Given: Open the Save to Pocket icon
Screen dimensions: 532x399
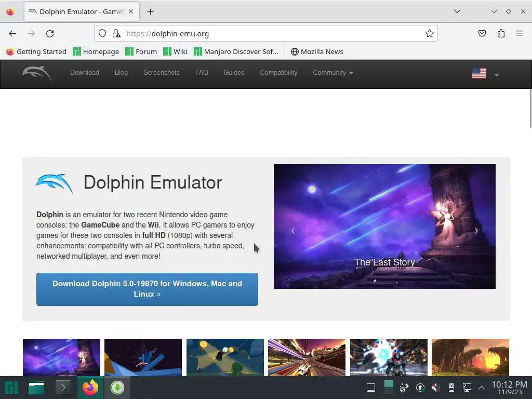Looking at the screenshot, I should pos(482,33).
